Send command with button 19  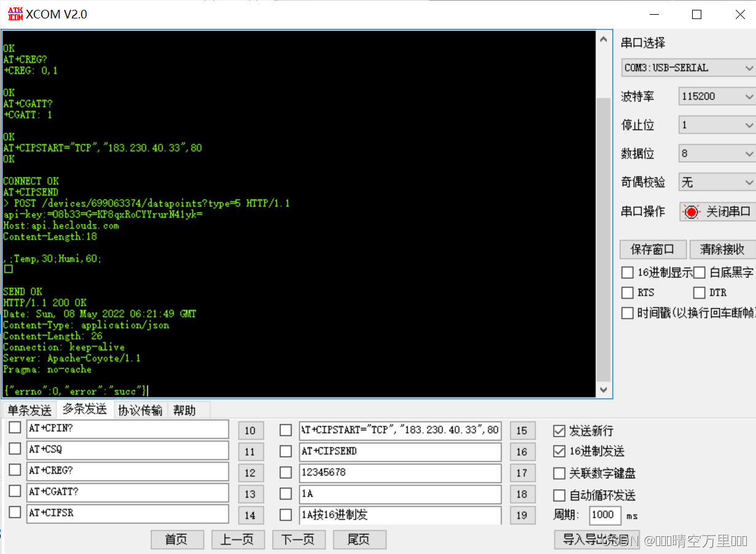(523, 515)
